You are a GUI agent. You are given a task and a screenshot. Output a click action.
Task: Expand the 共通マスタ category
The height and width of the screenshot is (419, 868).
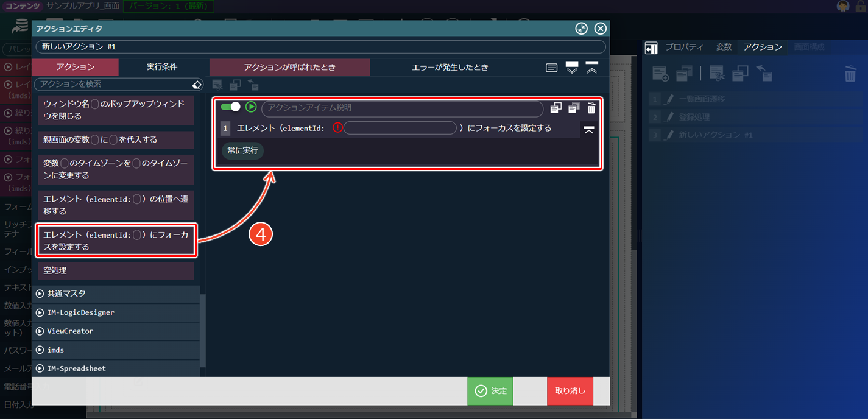click(x=116, y=294)
